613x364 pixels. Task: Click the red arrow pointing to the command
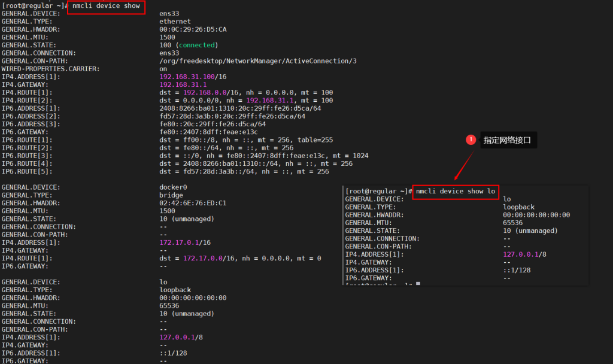(464, 165)
